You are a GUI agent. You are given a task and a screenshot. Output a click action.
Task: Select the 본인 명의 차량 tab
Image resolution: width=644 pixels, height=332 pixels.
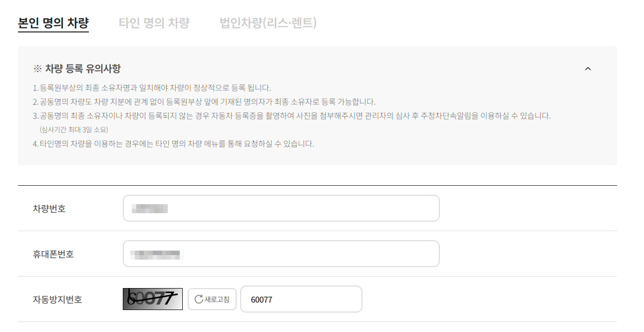click(53, 22)
